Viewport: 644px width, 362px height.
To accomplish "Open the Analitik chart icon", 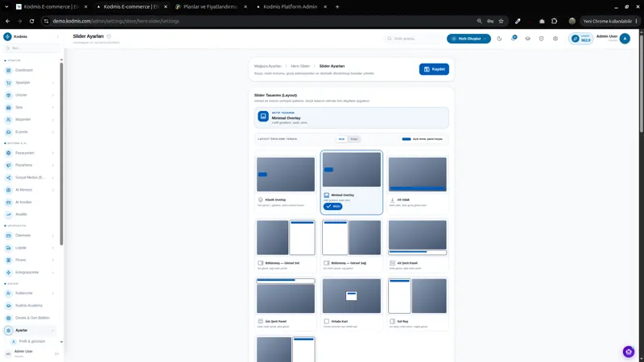I will [x=9, y=214].
